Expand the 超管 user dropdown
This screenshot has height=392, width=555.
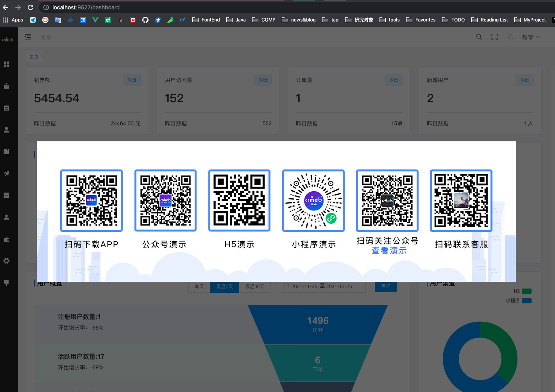[x=531, y=37]
